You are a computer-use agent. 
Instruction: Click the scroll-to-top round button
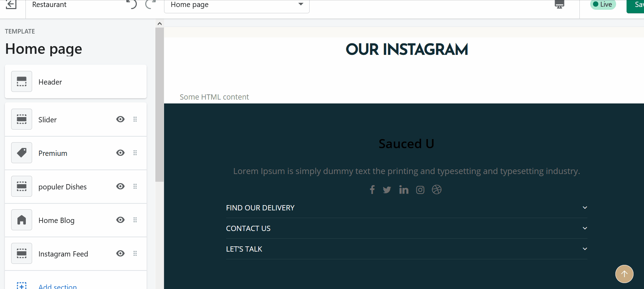pyautogui.click(x=624, y=274)
